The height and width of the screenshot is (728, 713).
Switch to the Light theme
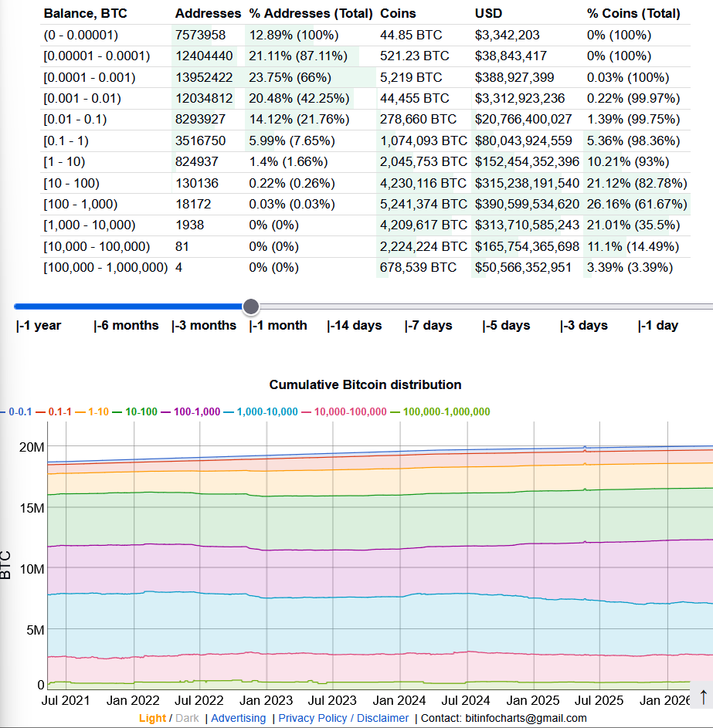pos(152,718)
